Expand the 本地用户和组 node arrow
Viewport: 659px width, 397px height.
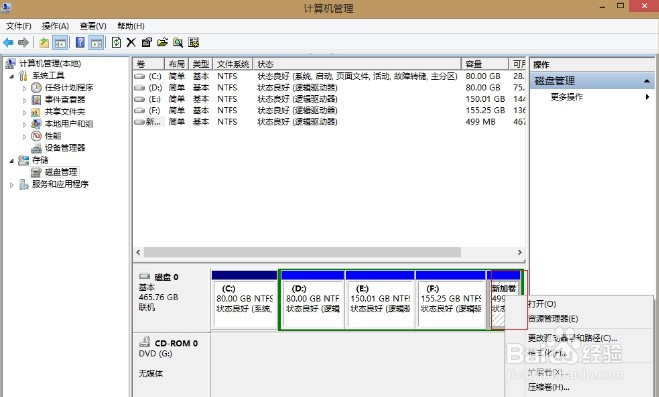pyautogui.click(x=24, y=124)
